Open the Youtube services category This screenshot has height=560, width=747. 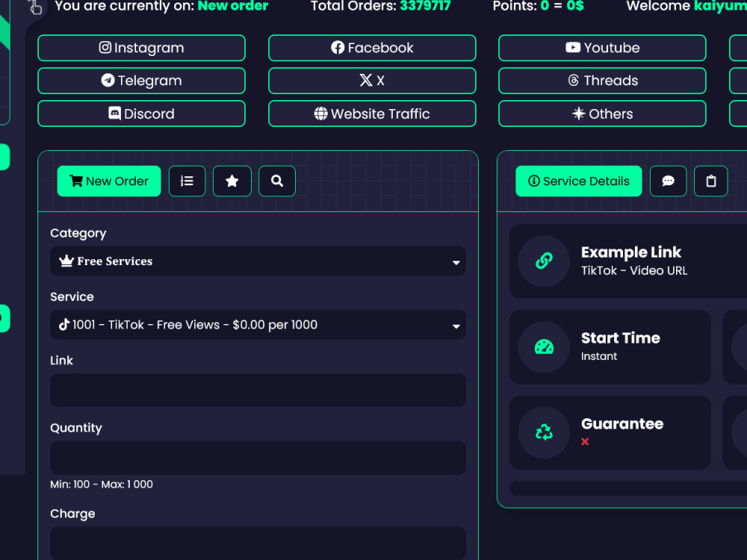pos(602,48)
